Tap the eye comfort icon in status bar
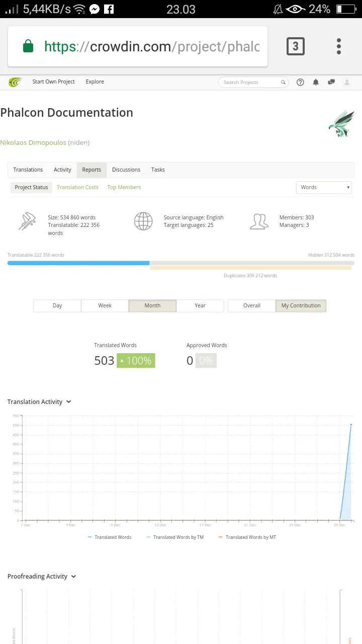Screen dimensions: 362x644 coord(295,9)
